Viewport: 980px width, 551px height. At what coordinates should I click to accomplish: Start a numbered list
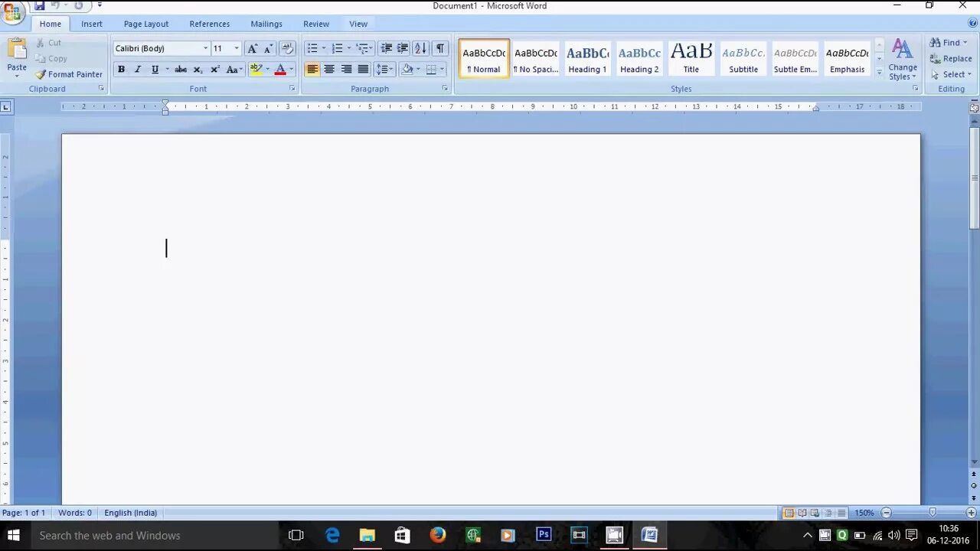[x=337, y=48]
